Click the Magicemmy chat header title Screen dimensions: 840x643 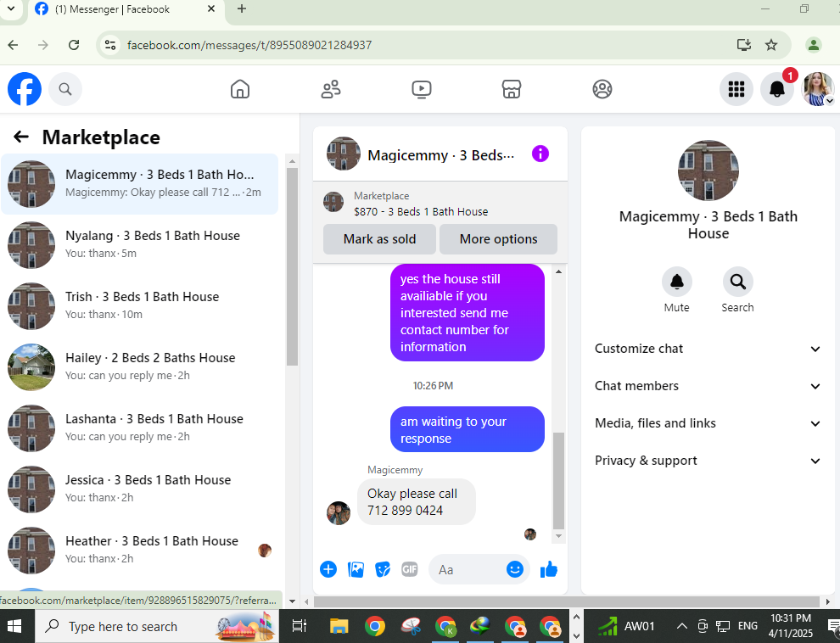440,155
